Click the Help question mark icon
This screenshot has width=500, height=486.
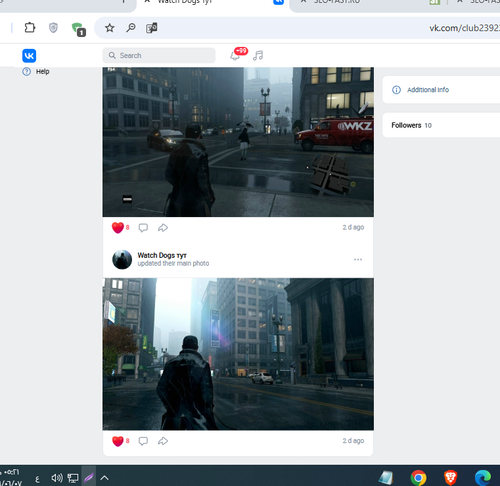[x=26, y=71]
